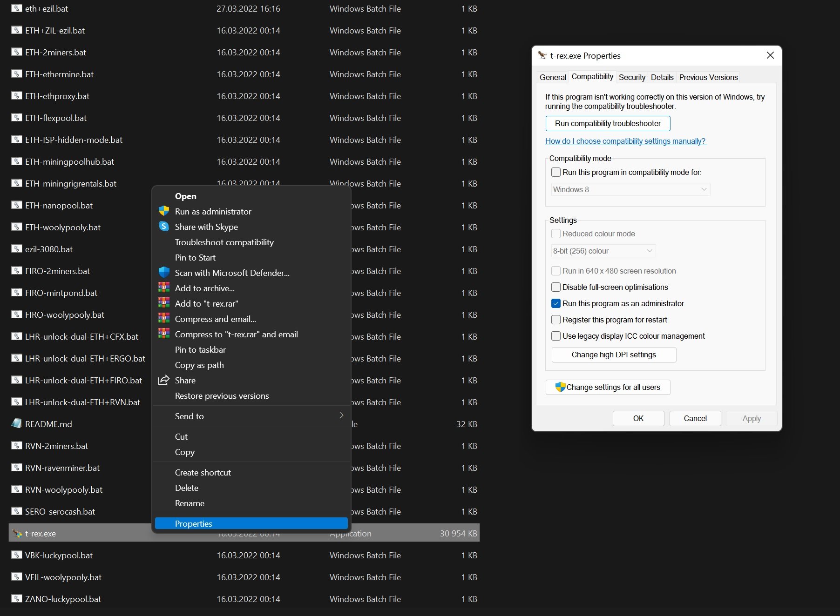
Task: Open the 8-bit (256) colour dropdown
Action: click(603, 251)
